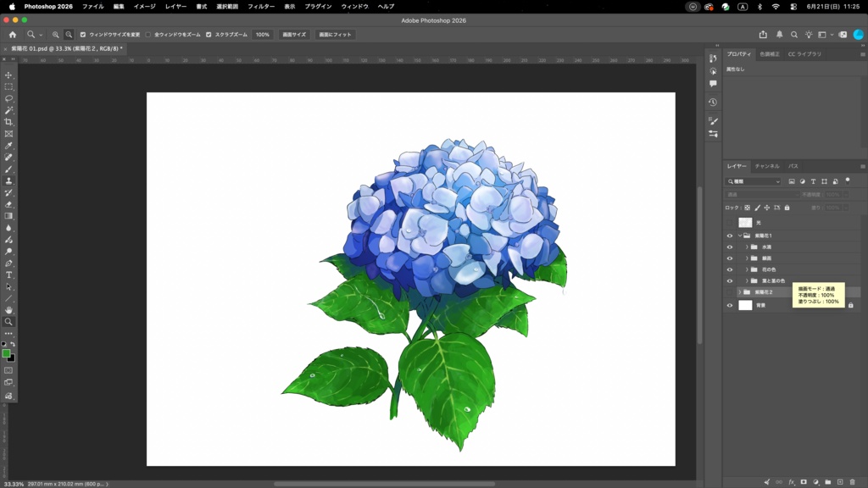Image resolution: width=868 pixels, height=488 pixels.
Task: Select the Magic Wand tool
Action: click(x=8, y=111)
